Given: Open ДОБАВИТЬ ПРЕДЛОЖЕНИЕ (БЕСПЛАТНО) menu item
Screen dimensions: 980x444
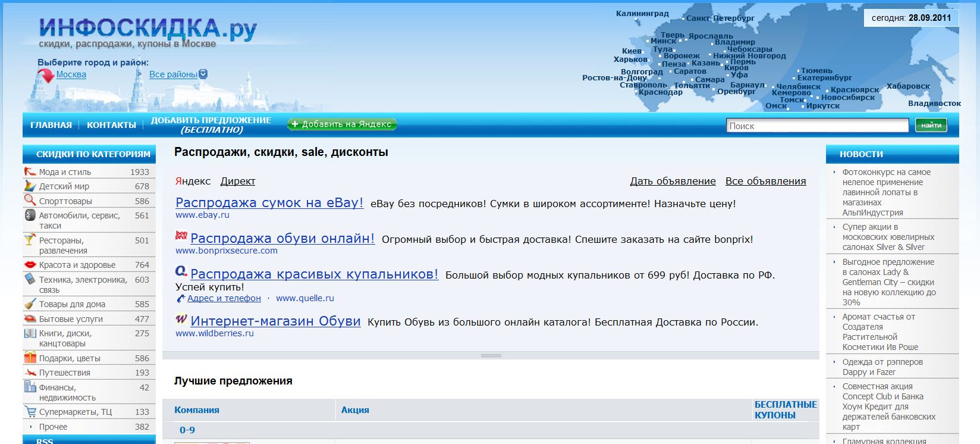Looking at the screenshot, I should (x=211, y=125).
